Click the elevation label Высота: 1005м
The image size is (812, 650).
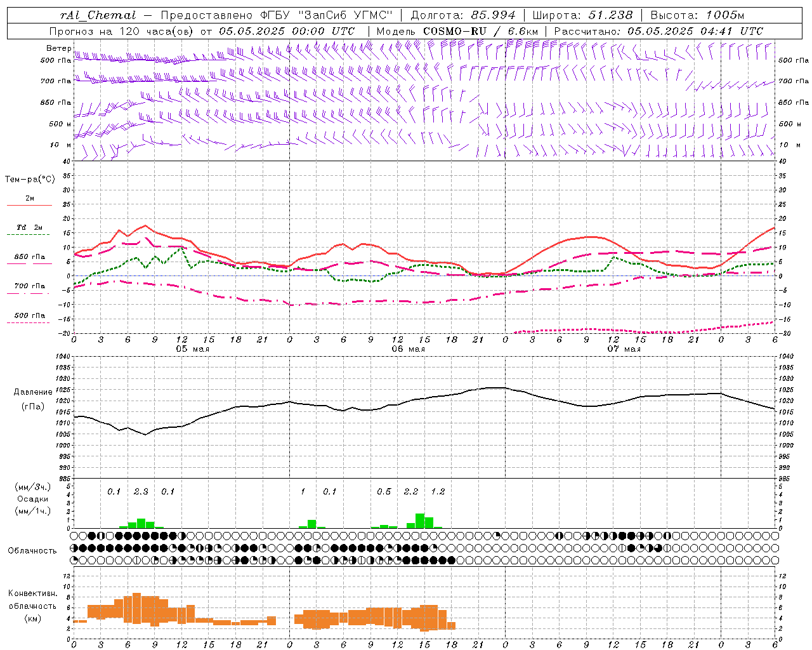point(697,15)
